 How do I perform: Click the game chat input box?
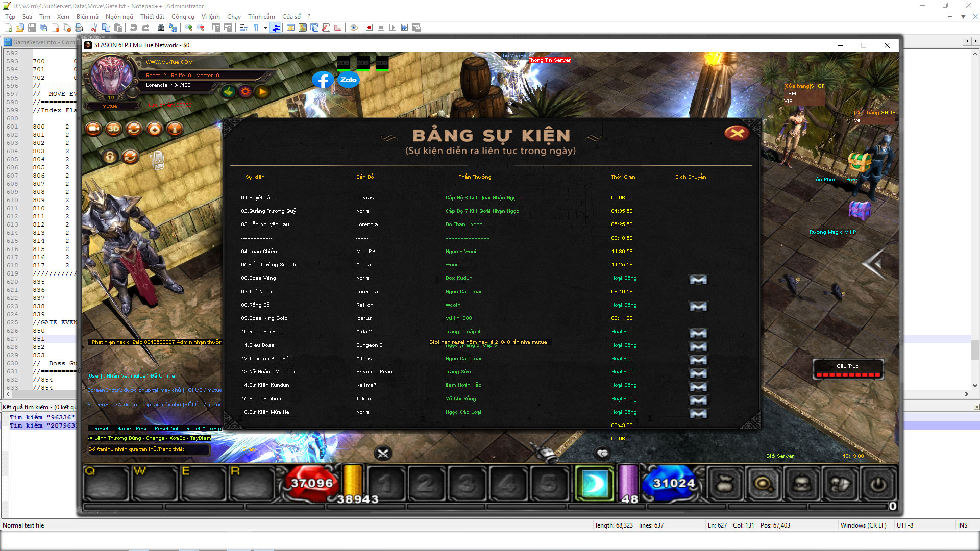pyautogui.click(x=148, y=449)
